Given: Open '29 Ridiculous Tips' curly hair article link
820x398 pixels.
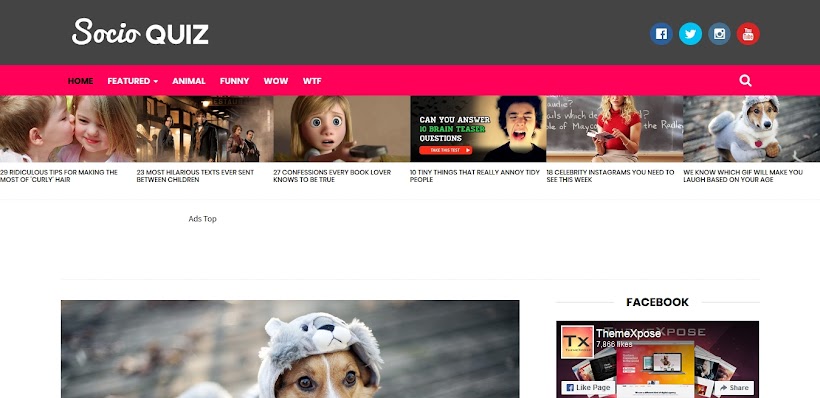Looking at the screenshot, I should pos(59,176).
